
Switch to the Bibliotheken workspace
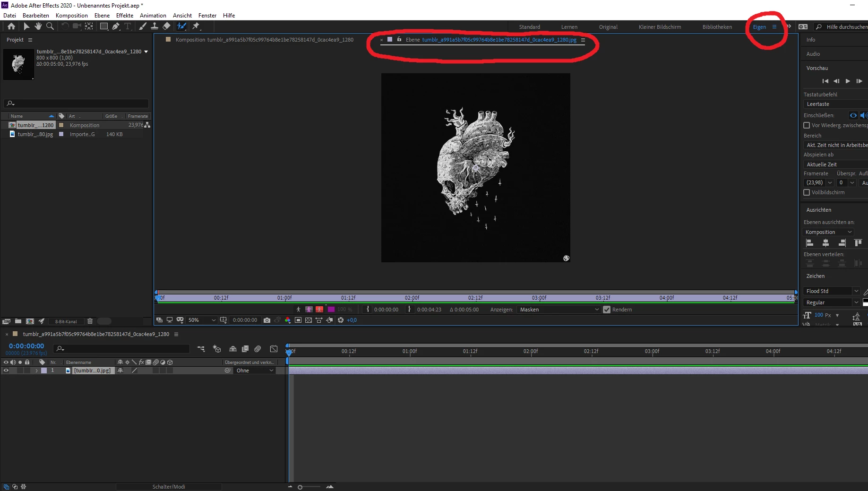717,27
